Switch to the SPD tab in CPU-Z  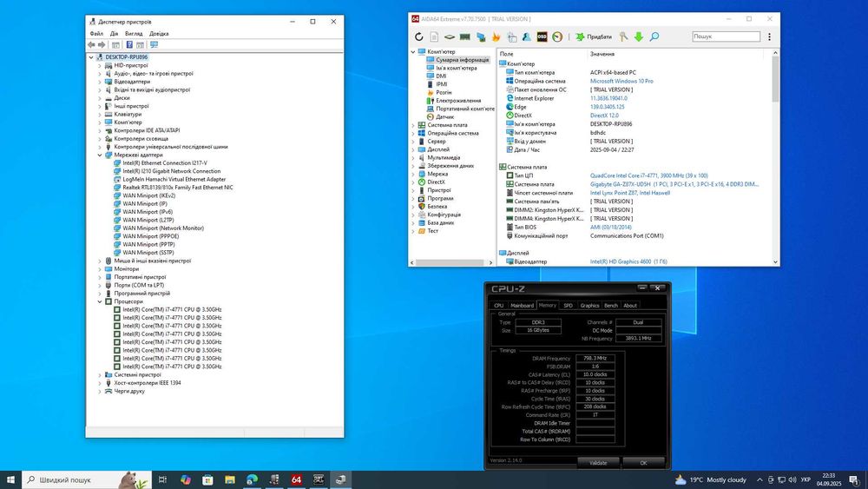click(568, 305)
